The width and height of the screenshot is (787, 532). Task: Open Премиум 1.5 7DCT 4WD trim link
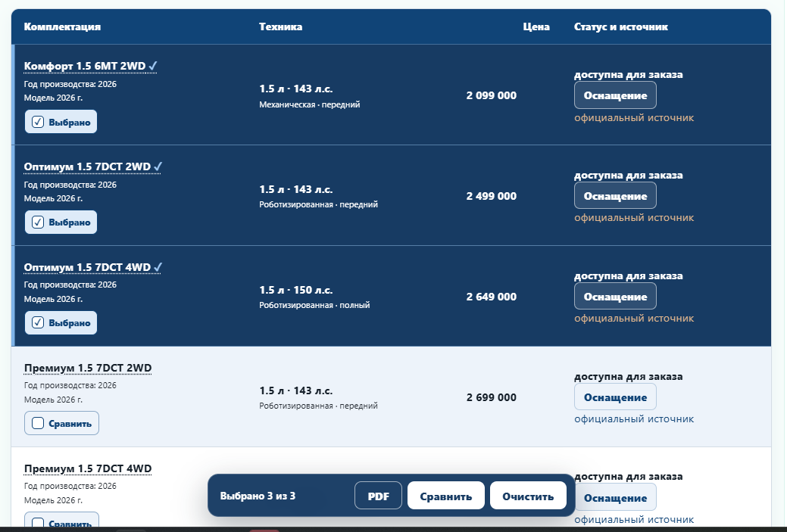coord(88,469)
